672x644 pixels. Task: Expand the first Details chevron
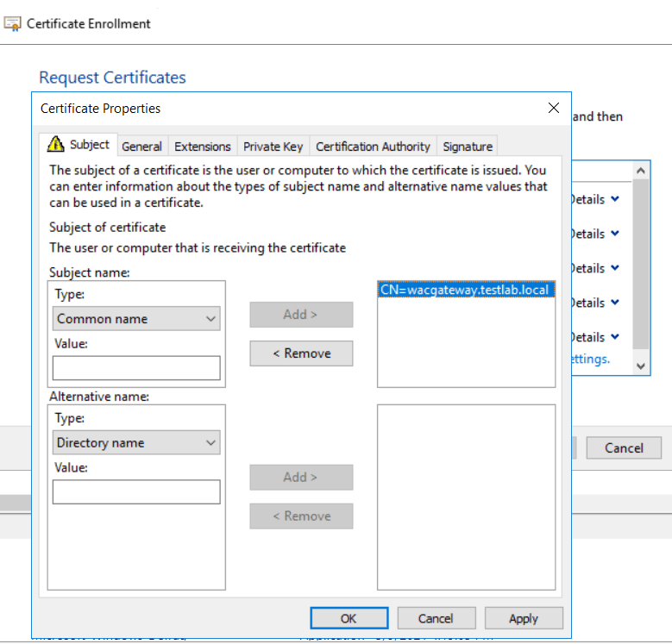(x=615, y=198)
